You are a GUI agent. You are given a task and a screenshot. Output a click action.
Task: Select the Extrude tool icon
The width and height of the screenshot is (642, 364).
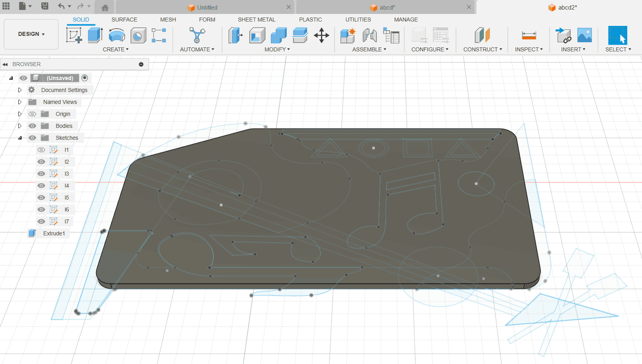(95, 35)
